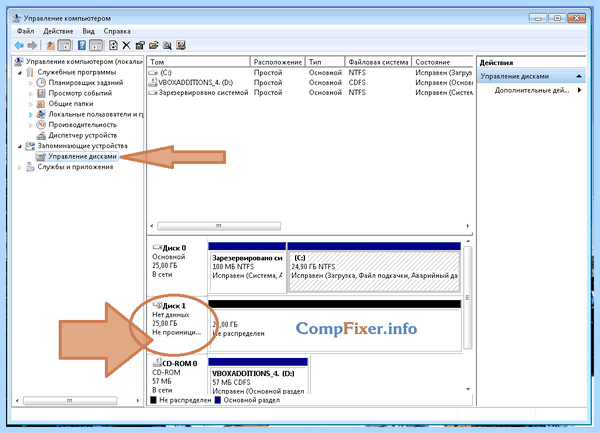This screenshot has height=433, width=600.
Task: Select the 100 МБ NTFS reserved partition block
Action: tap(247, 267)
